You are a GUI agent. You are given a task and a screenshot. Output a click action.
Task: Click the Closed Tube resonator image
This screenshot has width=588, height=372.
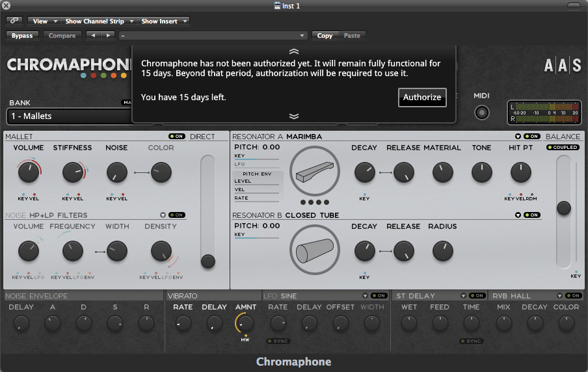[x=315, y=250]
